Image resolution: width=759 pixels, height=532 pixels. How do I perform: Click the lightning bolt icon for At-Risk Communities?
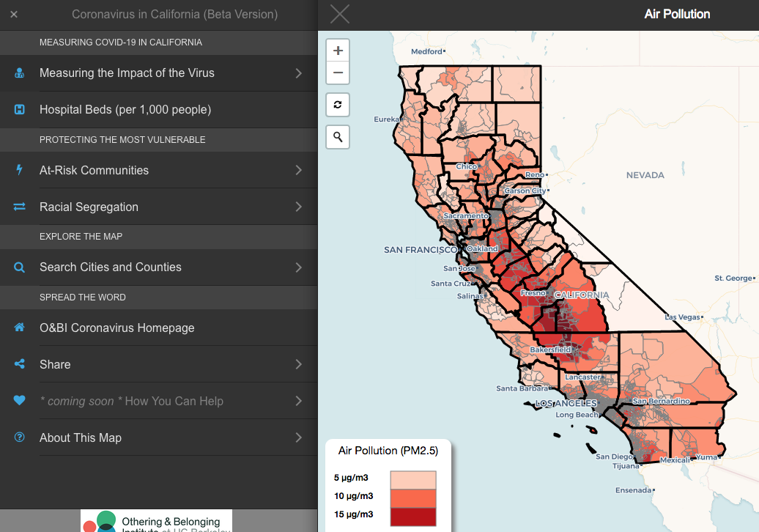[x=19, y=170]
